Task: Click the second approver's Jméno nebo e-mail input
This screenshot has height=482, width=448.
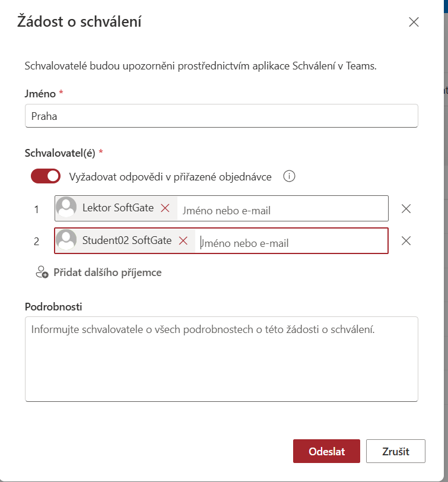Action: 291,242
